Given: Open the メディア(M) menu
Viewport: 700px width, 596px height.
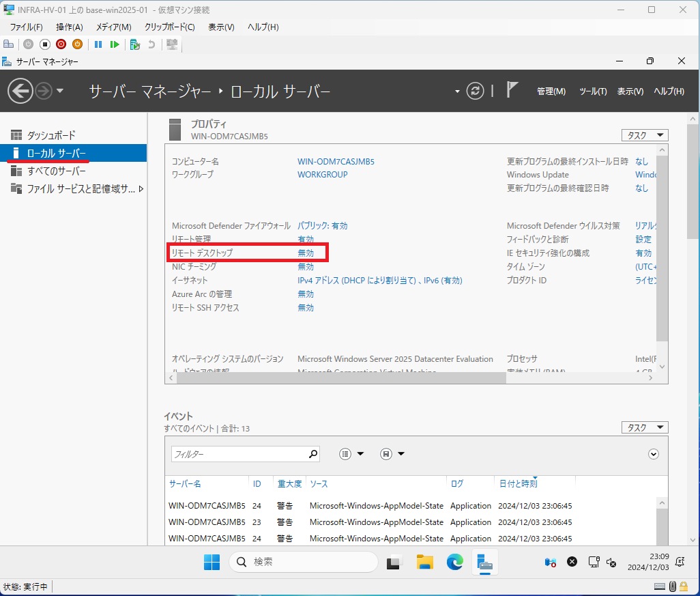Looking at the screenshot, I should 114,27.
